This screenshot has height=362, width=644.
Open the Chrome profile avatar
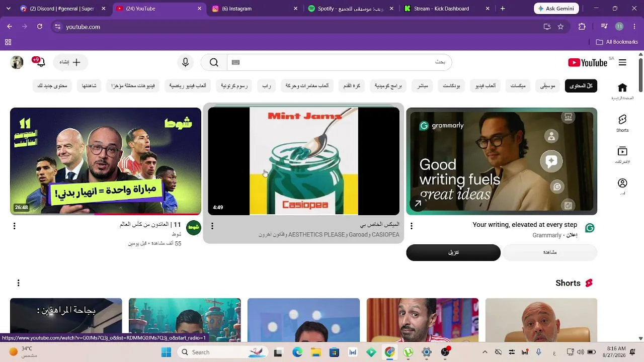[x=619, y=27]
